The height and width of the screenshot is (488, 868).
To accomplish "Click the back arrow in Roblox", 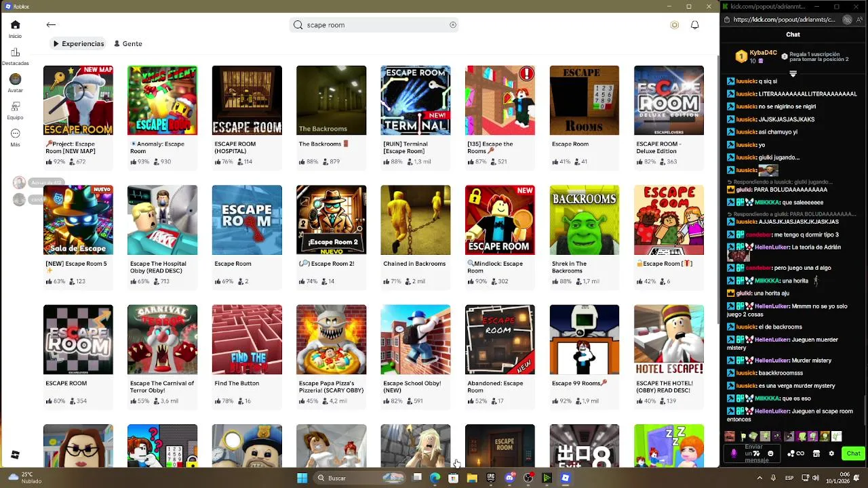I will (51, 25).
